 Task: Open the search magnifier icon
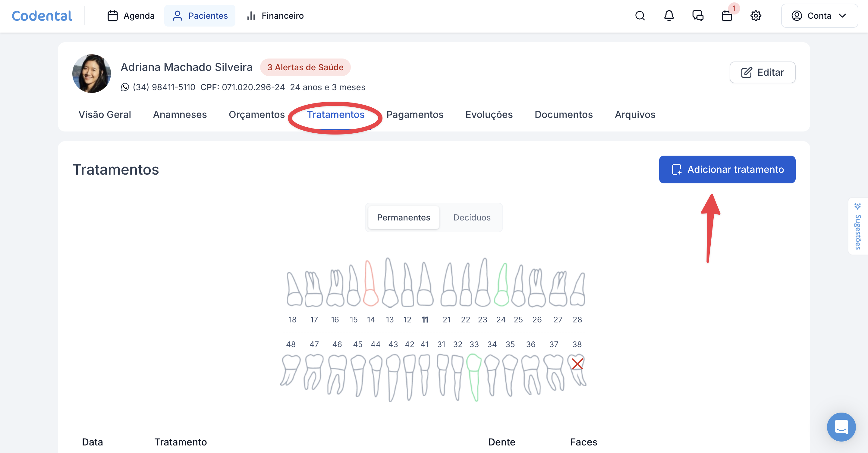[640, 16]
